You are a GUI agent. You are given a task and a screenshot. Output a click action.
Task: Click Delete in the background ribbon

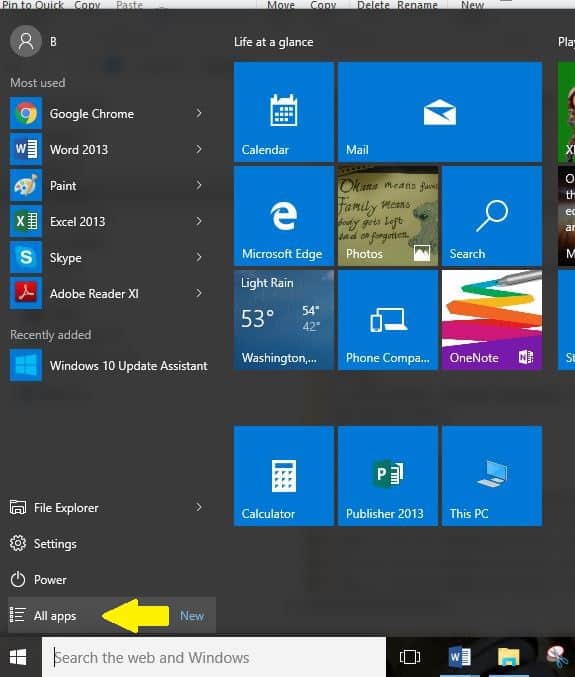point(373,5)
